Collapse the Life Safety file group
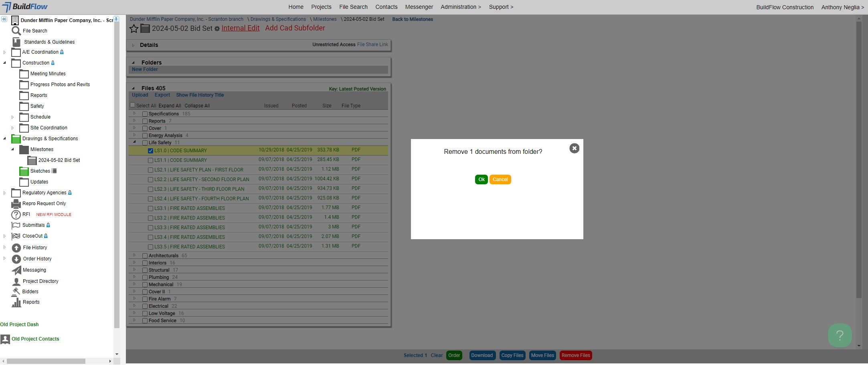 (135, 142)
